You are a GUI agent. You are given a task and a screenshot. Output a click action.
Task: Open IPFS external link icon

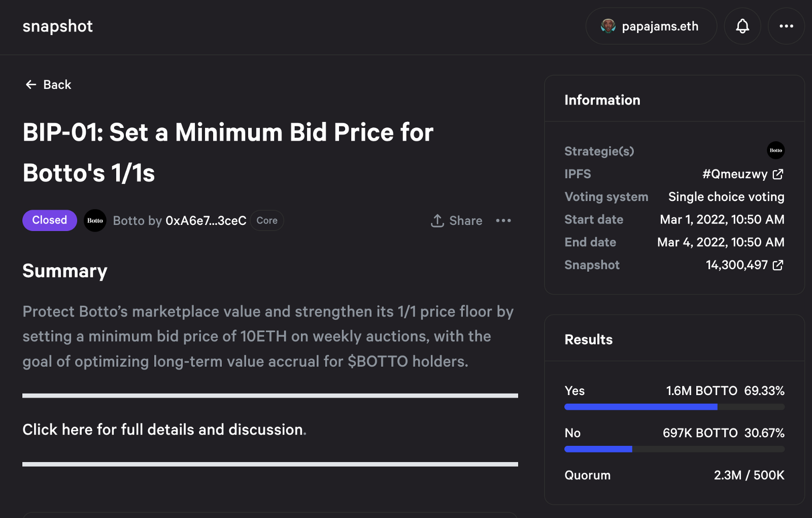click(778, 174)
